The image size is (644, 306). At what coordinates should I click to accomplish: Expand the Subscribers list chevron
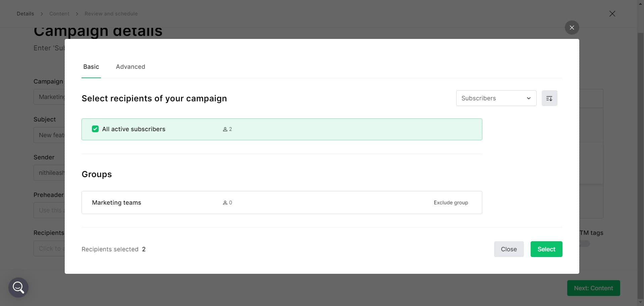(x=529, y=98)
